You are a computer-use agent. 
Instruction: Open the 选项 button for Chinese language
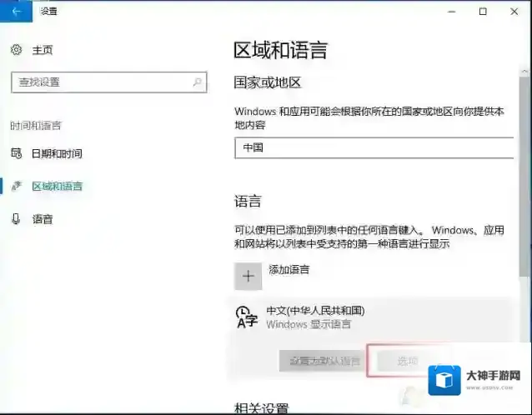pos(407,361)
